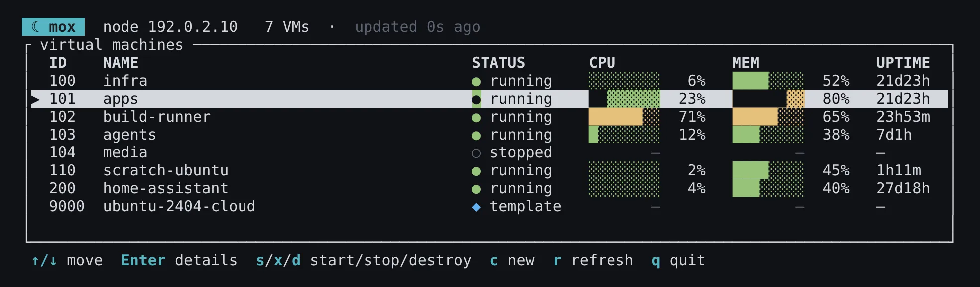Select the scratch-ubuntu VM name
This screenshot has height=287, width=980.
tap(166, 170)
